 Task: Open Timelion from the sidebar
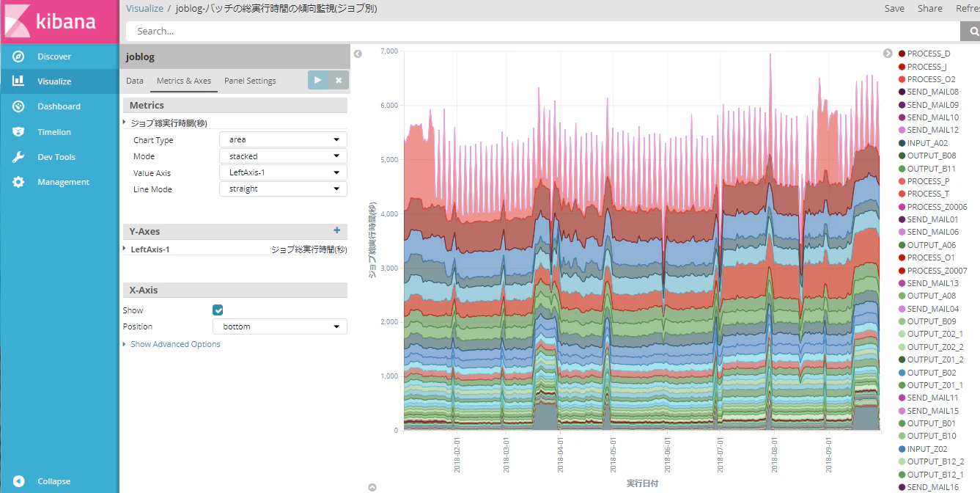(x=54, y=132)
